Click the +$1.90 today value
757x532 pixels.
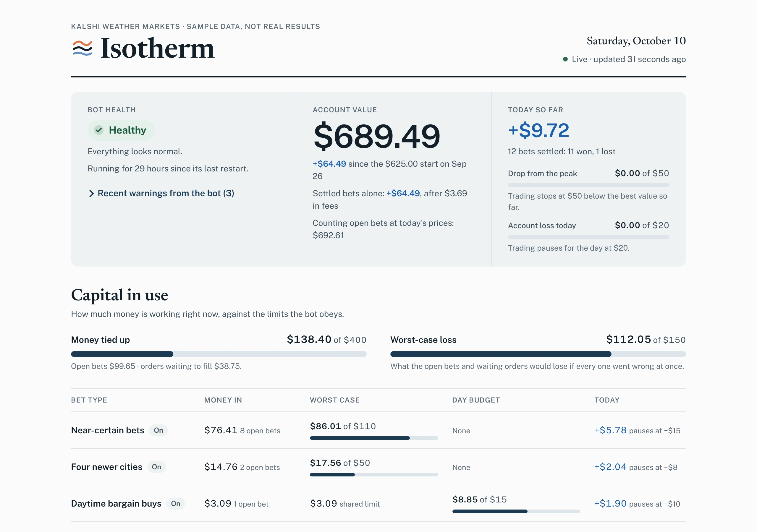point(610,503)
